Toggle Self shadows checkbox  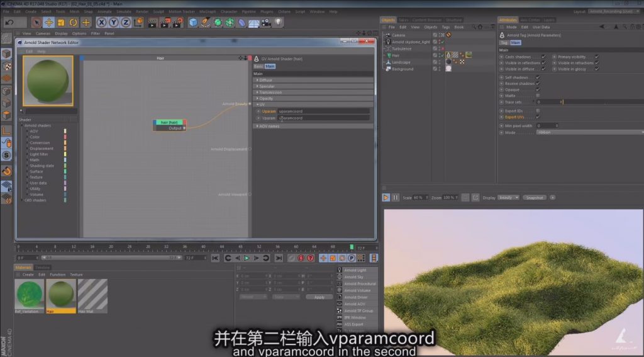[x=538, y=77]
